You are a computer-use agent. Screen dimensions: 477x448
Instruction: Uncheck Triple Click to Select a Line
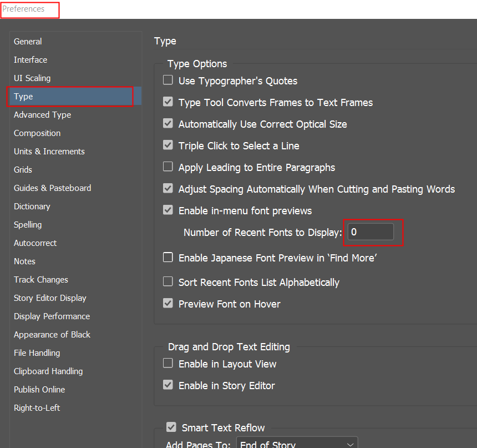[168, 145]
